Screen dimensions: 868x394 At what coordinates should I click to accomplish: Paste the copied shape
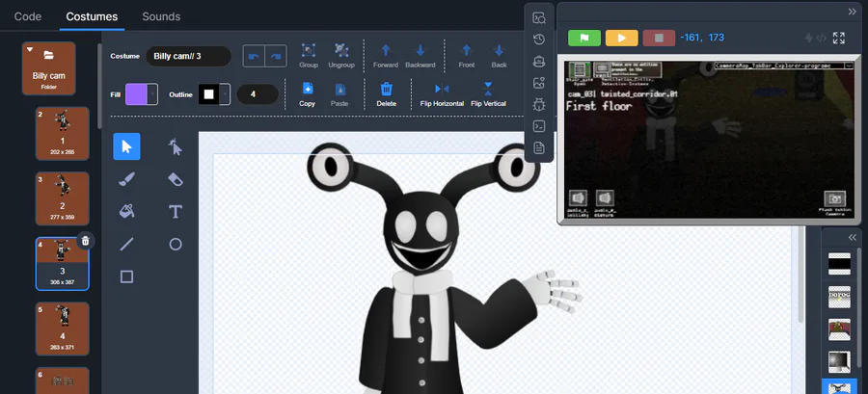(339, 94)
